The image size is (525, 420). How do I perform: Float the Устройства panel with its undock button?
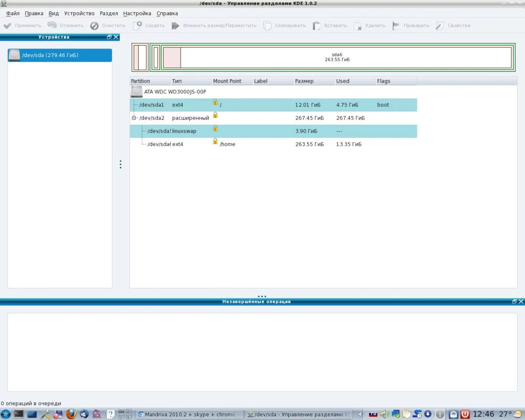109,37
